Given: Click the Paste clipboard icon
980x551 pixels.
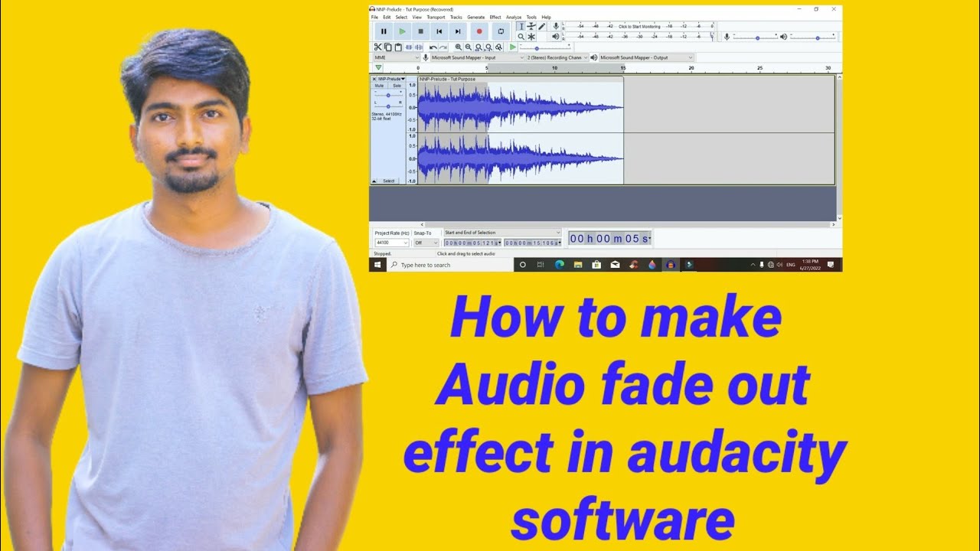Looking at the screenshot, I should pos(398,47).
